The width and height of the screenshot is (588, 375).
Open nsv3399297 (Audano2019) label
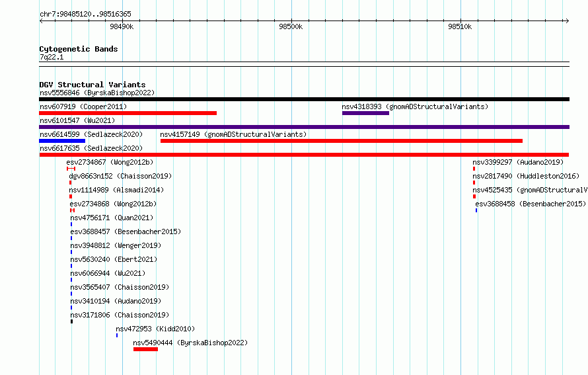pyautogui.click(x=518, y=162)
